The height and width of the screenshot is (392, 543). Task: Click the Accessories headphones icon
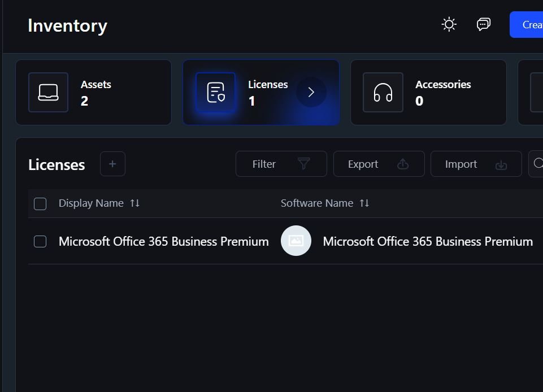[383, 92]
